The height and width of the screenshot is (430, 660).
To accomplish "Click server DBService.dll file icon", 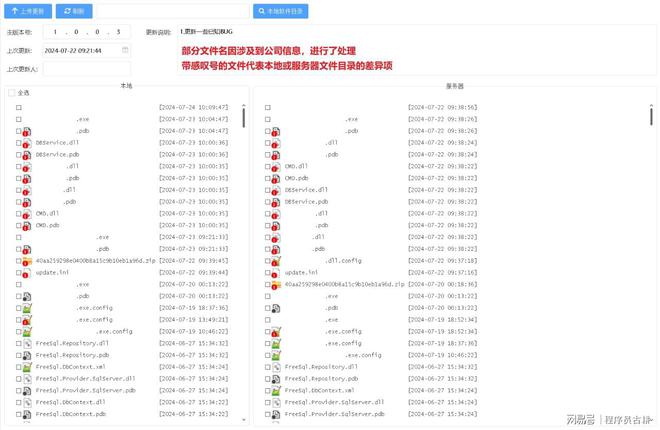I will pos(276,191).
